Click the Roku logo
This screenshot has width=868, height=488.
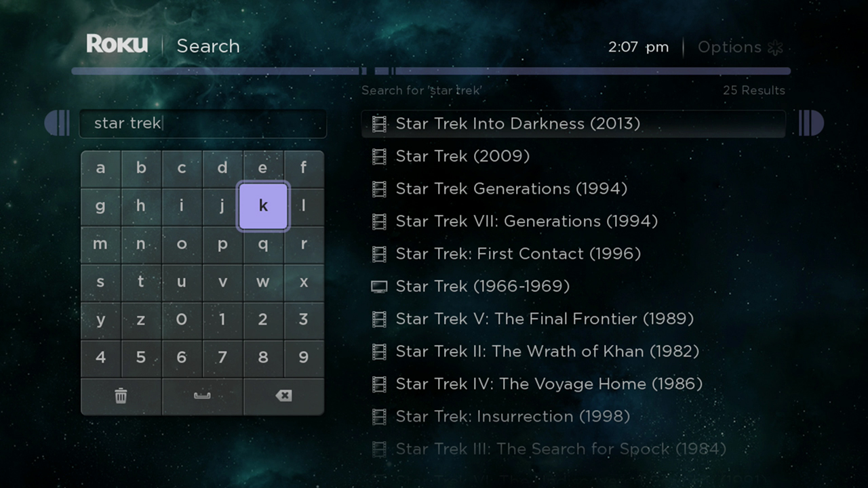point(117,43)
